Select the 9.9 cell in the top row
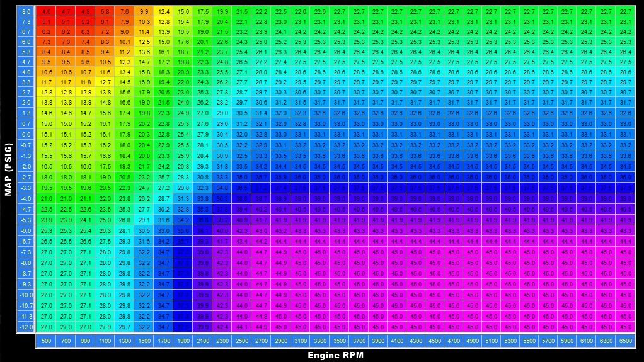Screen dimensions: 644x362 144,12
